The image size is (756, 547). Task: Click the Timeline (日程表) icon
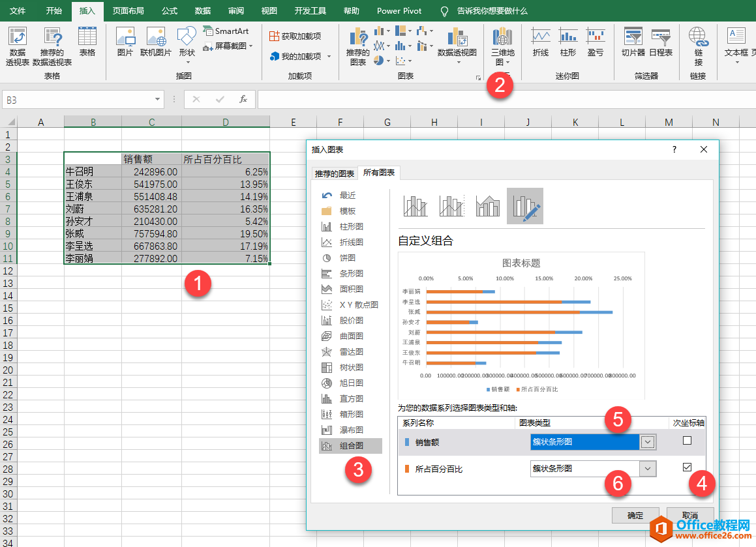661,42
